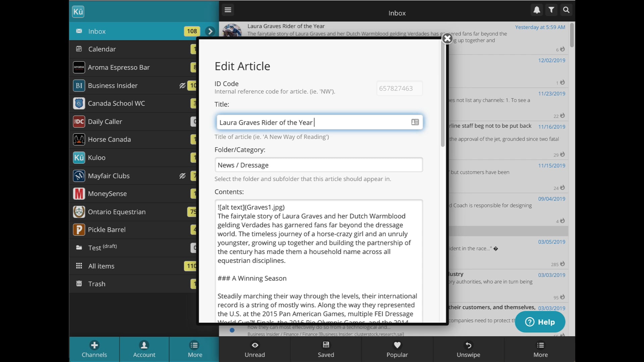Select the Daily Caller channel icon
Image resolution: width=644 pixels, height=362 pixels.
79,121
